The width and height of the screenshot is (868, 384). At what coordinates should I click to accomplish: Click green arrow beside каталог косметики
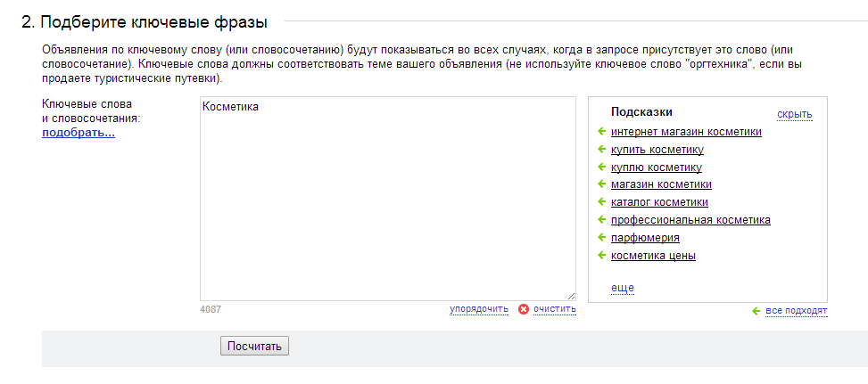tap(602, 201)
